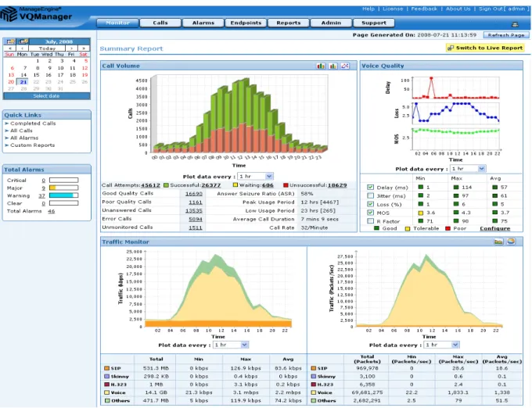Open the Custom Reports quick link
Image resolution: width=532 pixels, height=408 pixels.
32,145
